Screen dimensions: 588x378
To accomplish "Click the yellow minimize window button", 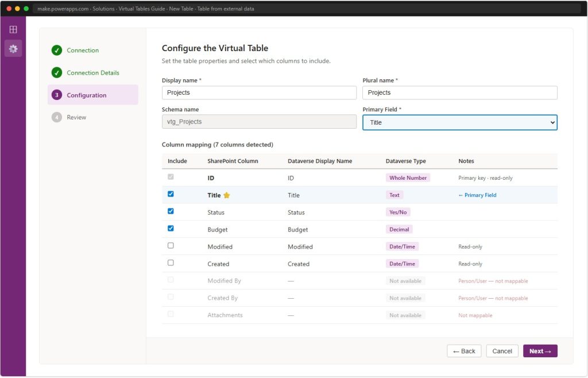I will 17,8.
